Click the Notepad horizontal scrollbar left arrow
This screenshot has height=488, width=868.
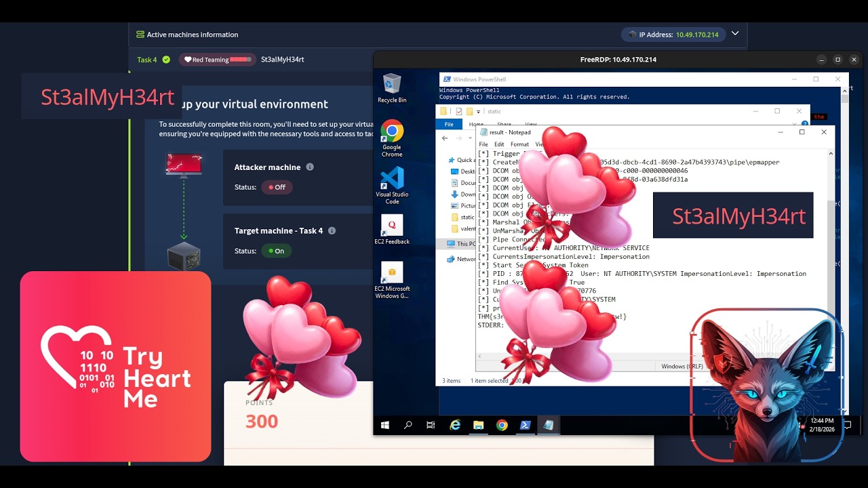pos(481,357)
